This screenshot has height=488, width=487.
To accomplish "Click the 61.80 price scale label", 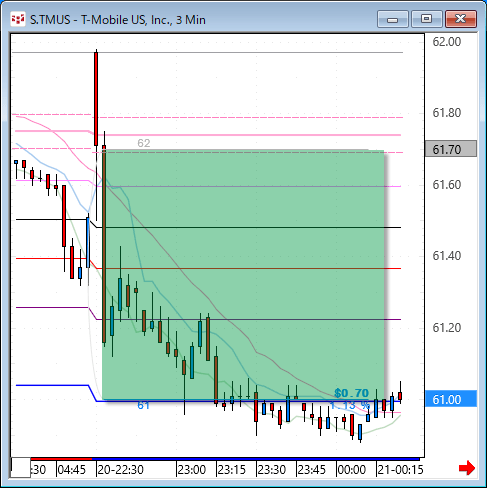I will 447,113.
